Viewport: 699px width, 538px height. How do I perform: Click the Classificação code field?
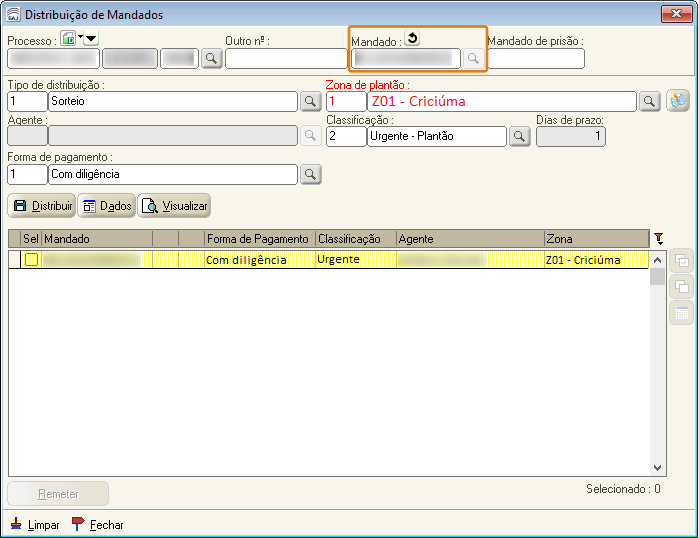346,136
